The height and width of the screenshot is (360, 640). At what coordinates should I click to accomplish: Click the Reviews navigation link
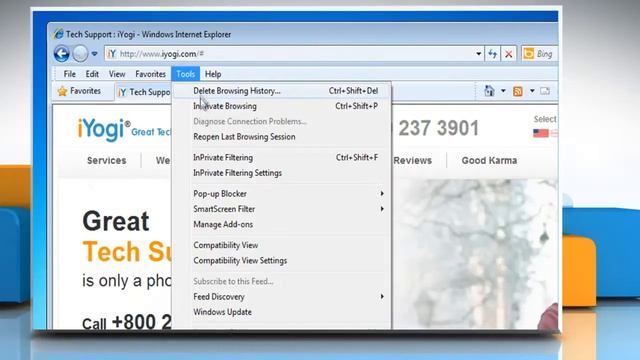[413, 160]
